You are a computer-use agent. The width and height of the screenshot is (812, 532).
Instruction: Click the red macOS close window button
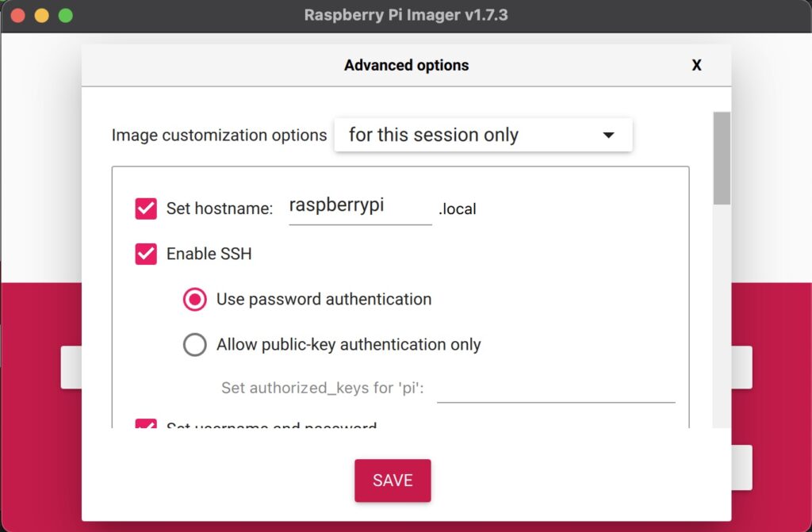pos(18,15)
